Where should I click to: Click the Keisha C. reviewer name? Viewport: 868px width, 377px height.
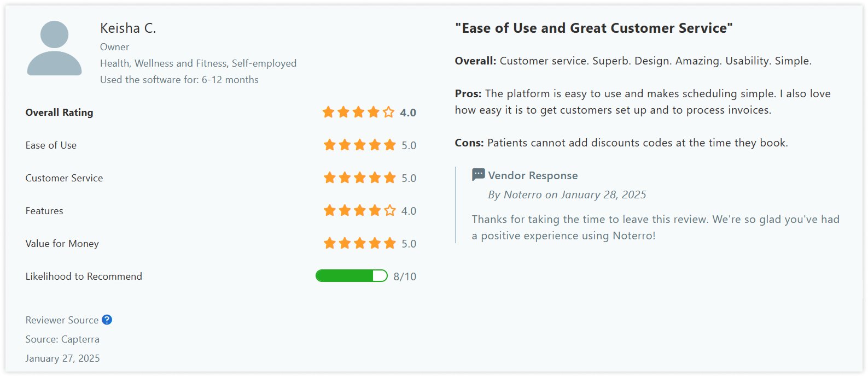pyautogui.click(x=128, y=27)
